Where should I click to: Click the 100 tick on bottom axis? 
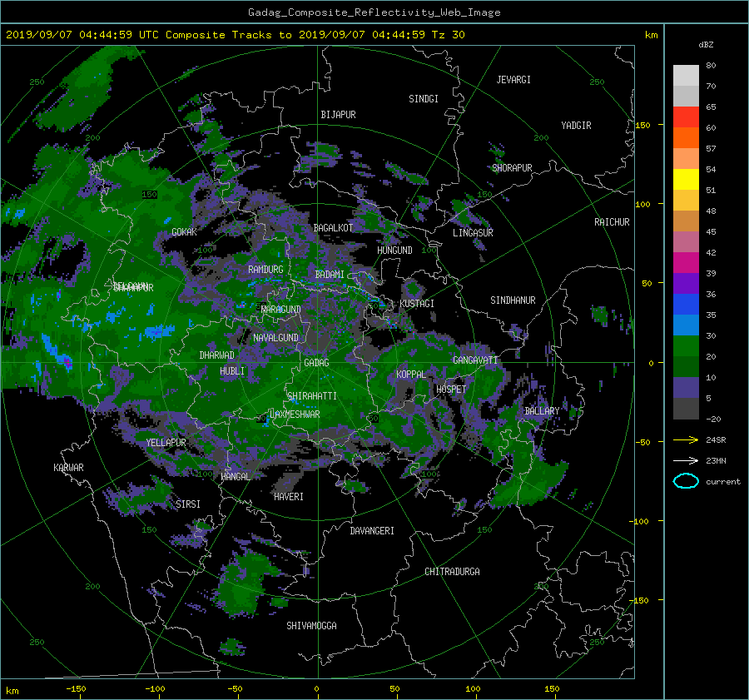click(x=473, y=689)
